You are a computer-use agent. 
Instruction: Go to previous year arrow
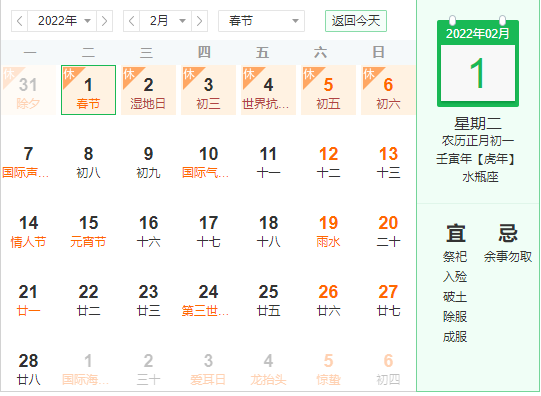tap(20, 21)
